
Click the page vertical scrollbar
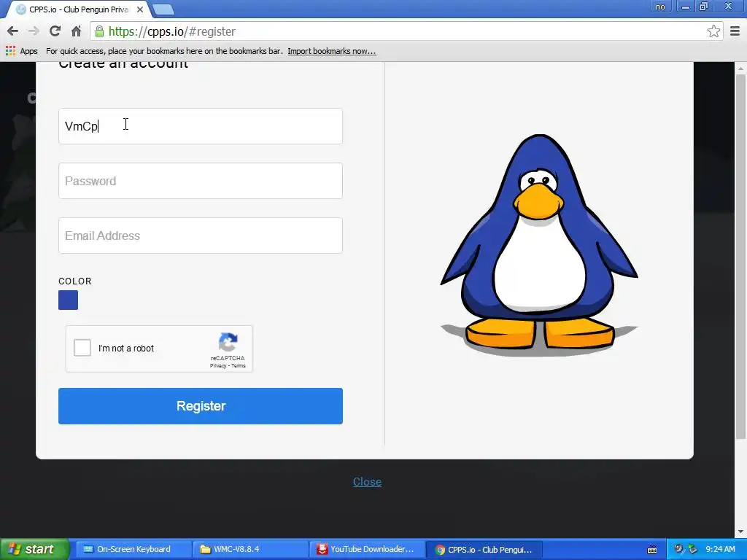coord(740,257)
